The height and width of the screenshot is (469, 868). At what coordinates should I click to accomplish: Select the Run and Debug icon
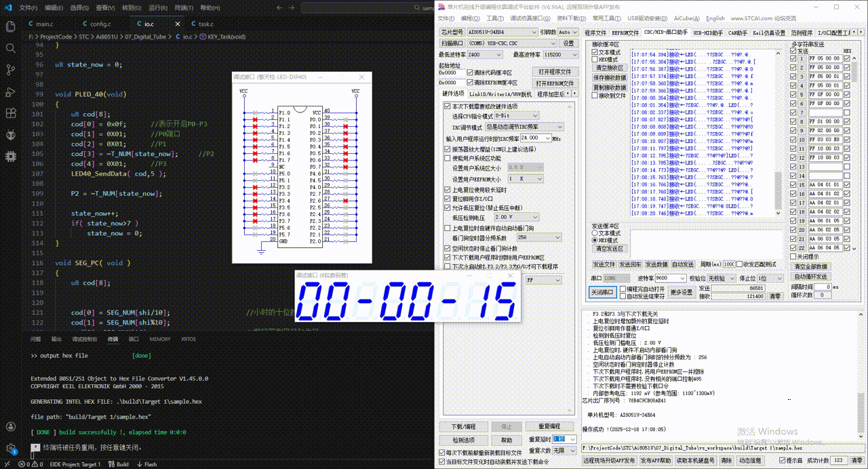coord(10,92)
